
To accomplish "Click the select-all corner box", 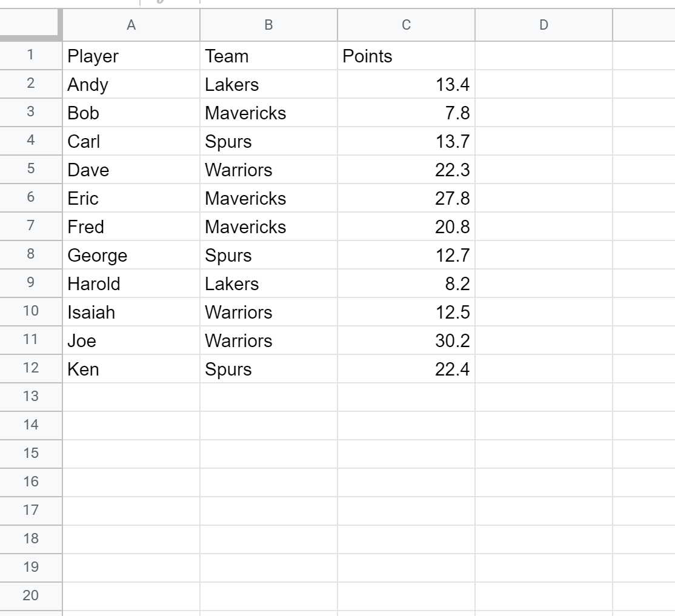I will [30, 25].
